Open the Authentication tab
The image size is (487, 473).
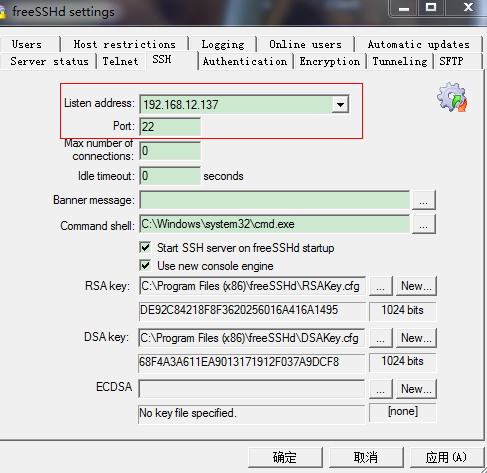point(245,61)
